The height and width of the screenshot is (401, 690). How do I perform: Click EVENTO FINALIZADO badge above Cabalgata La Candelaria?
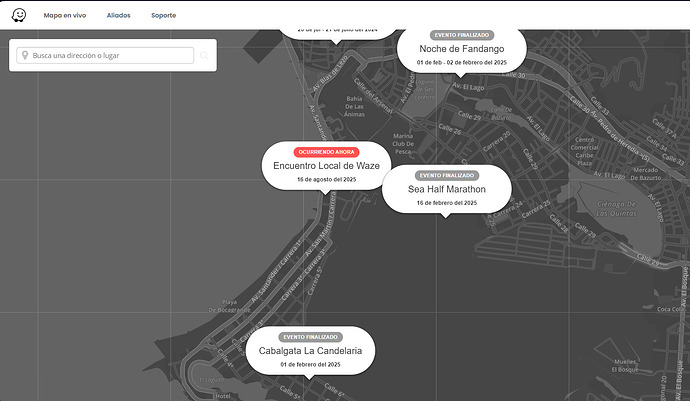tap(310, 337)
